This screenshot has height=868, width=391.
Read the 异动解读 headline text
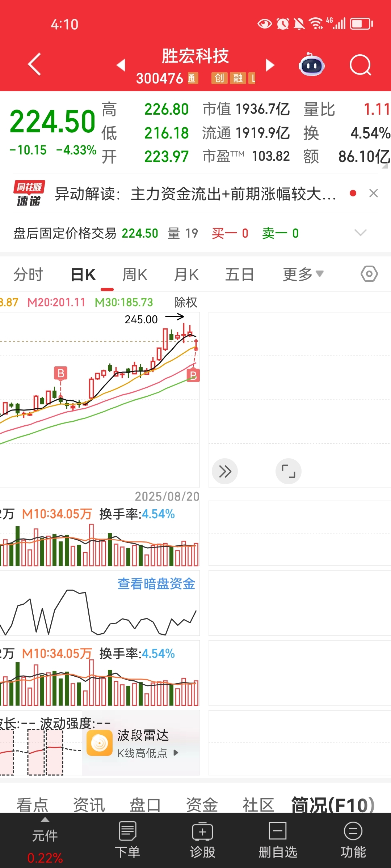tap(195, 194)
